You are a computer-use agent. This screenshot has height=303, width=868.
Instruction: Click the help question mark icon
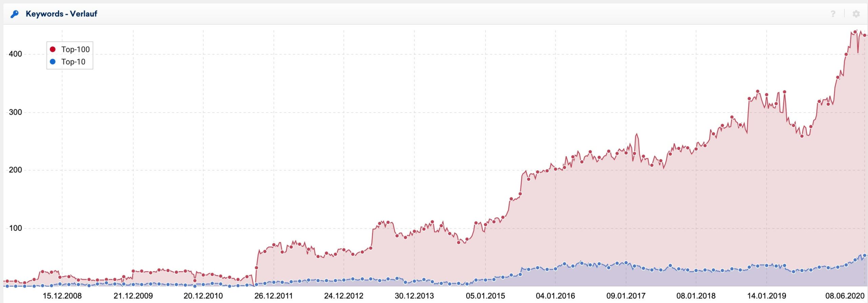(833, 14)
